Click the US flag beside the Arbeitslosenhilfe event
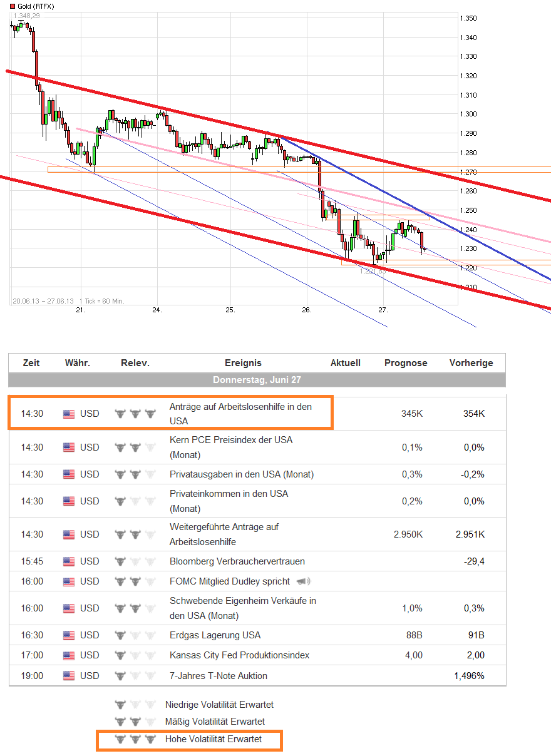The height and width of the screenshot is (756, 551). [70, 413]
